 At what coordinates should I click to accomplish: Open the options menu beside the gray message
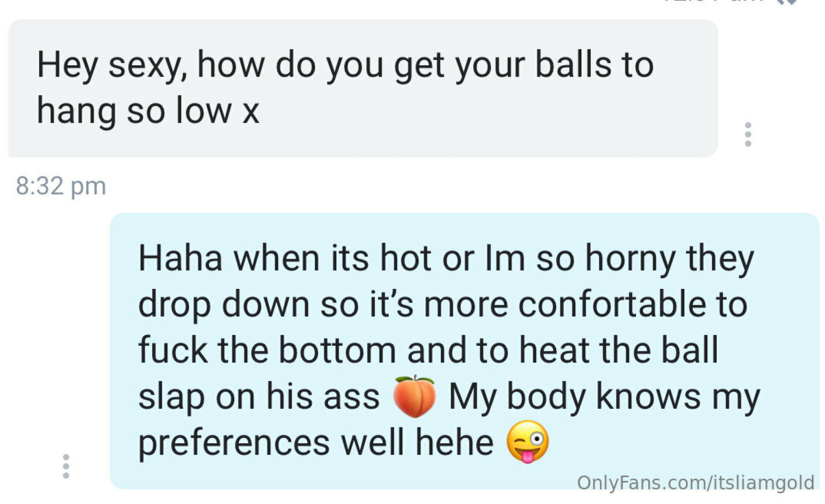click(748, 134)
